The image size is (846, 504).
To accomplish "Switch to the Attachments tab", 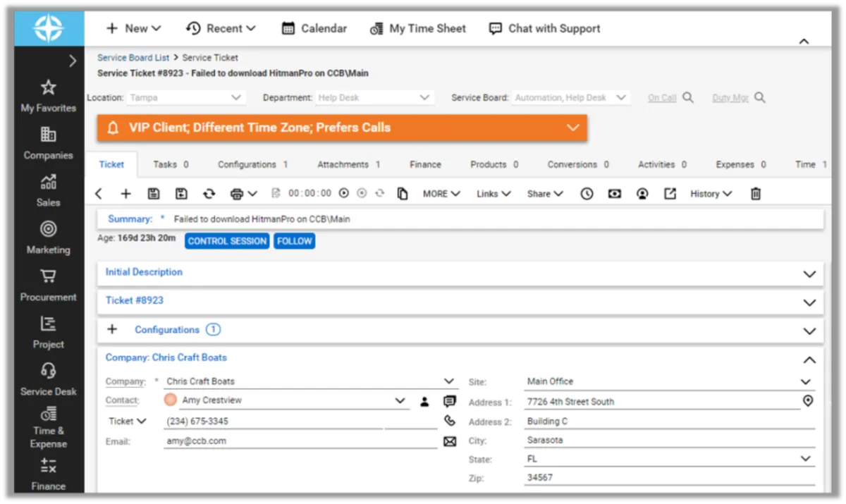I will click(348, 164).
